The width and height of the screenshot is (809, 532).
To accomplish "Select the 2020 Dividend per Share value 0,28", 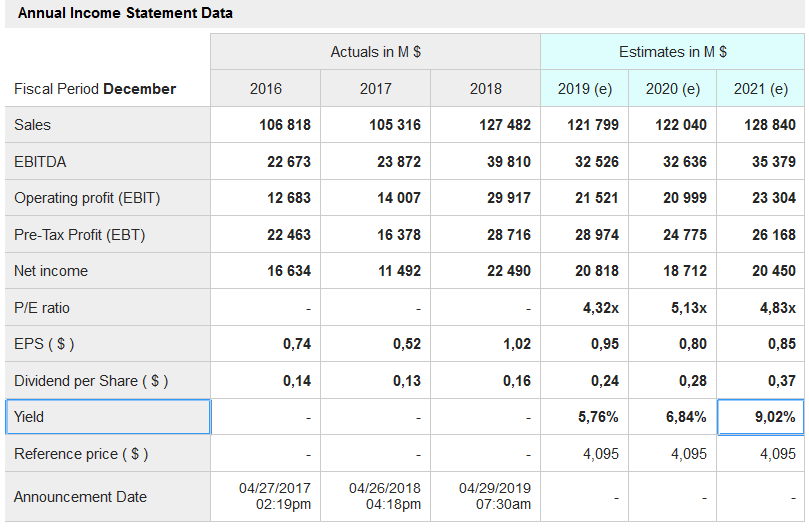I will [692, 381].
